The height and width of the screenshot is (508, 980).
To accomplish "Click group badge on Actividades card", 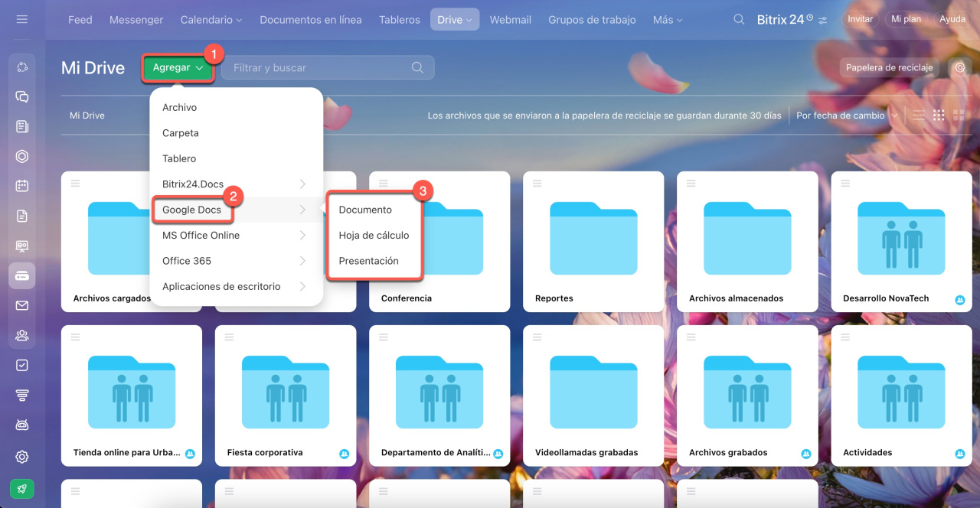I will pyautogui.click(x=960, y=454).
